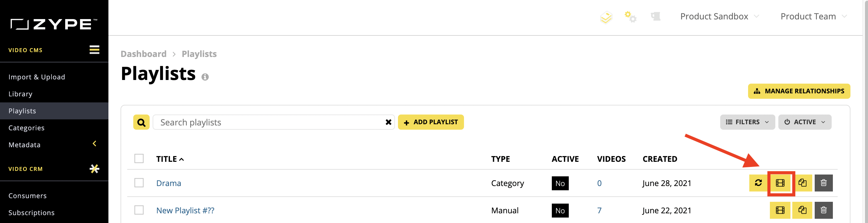Screen dimensions: 868x223
Task: Toggle the Video CMS hamburger menu icon
Action: 94,50
